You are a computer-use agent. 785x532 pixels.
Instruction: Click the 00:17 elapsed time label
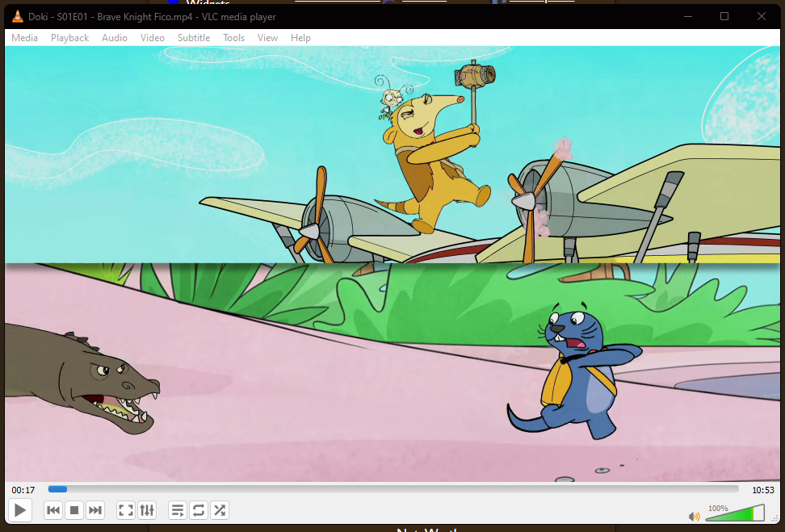(x=23, y=490)
